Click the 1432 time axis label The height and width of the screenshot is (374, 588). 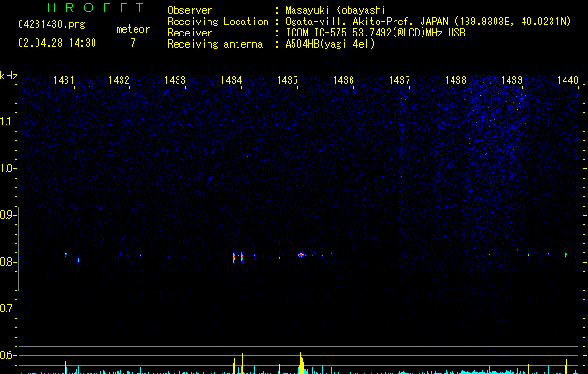click(x=119, y=80)
